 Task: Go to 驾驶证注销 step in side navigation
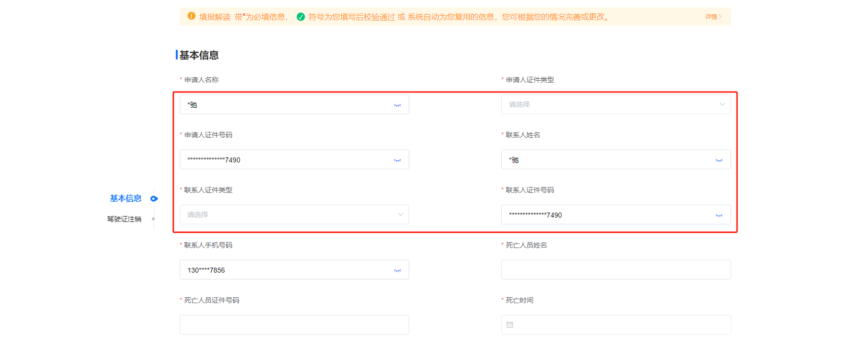click(x=124, y=219)
